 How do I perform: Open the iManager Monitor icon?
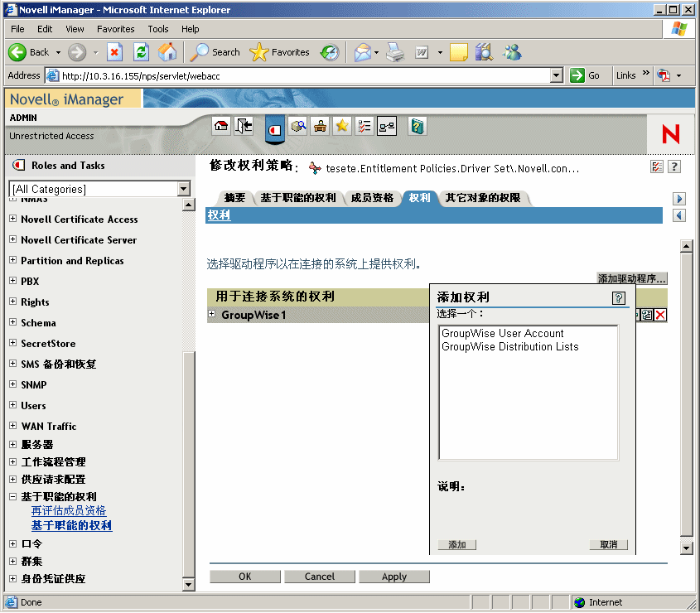(x=387, y=127)
